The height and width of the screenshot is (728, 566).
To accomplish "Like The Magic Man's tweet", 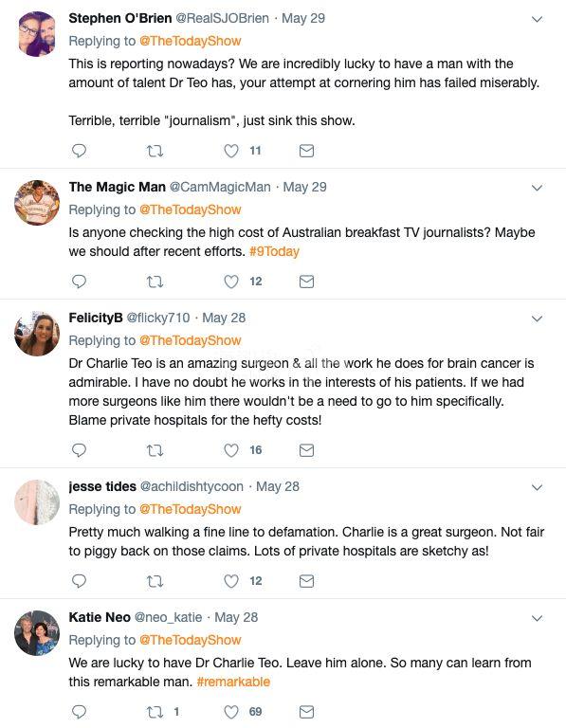I will click(x=231, y=282).
